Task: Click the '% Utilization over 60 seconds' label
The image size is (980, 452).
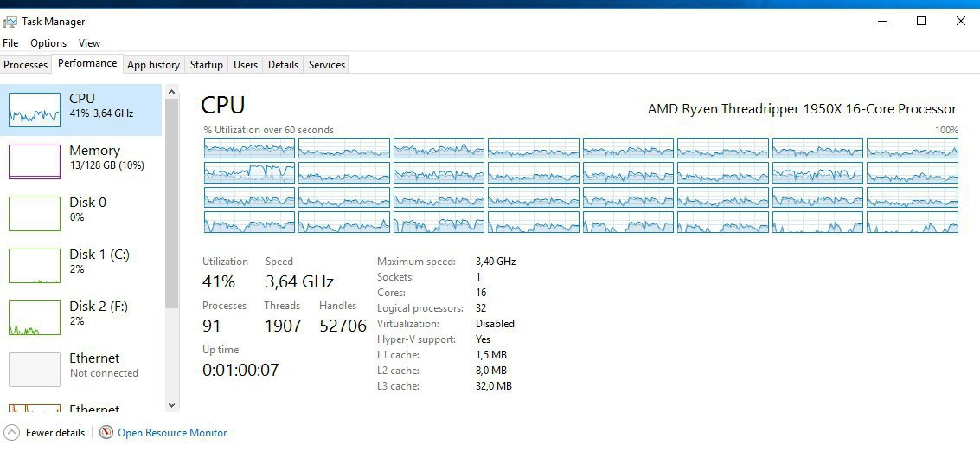Action: (269, 130)
